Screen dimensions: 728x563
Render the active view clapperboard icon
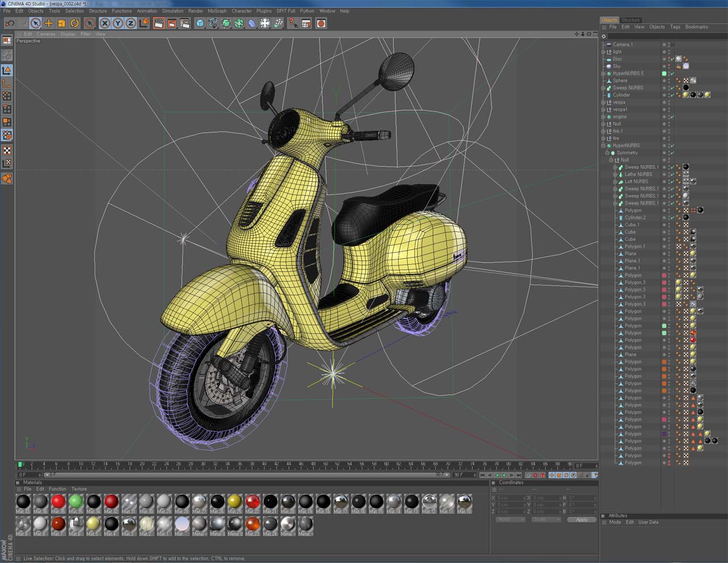click(x=159, y=23)
